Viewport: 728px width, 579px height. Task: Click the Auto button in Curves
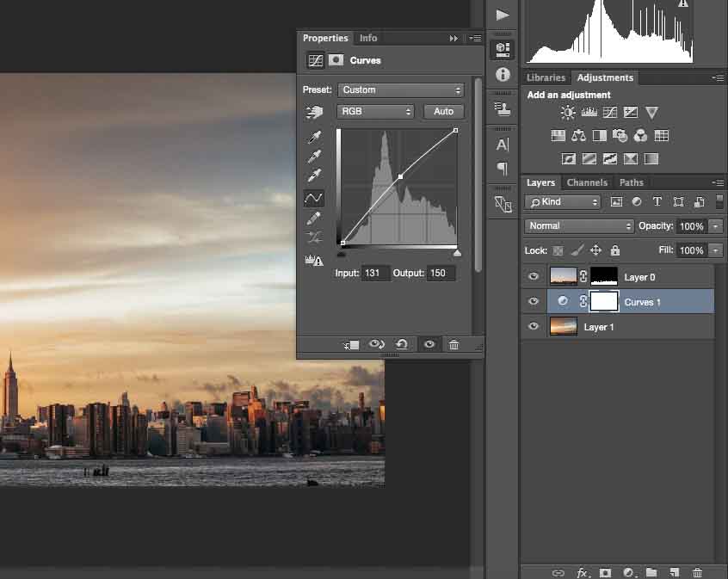[x=443, y=112]
